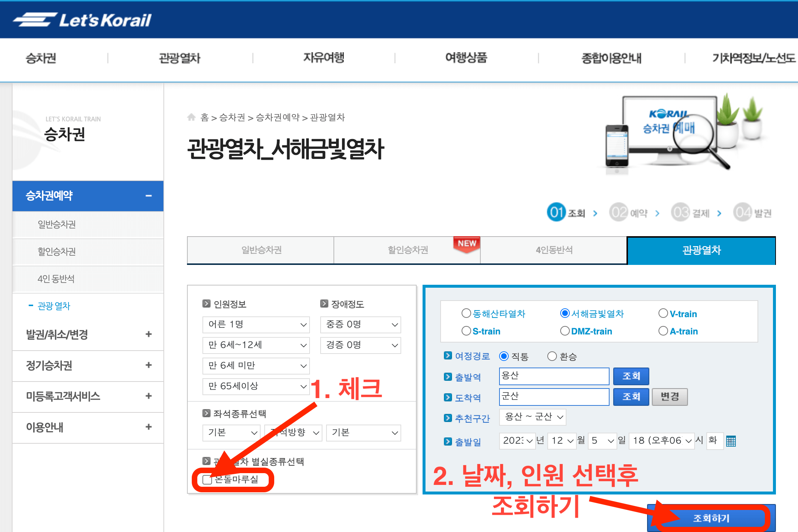Click the 조회하기 search button
The width and height of the screenshot is (798, 532).
(710, 518)
